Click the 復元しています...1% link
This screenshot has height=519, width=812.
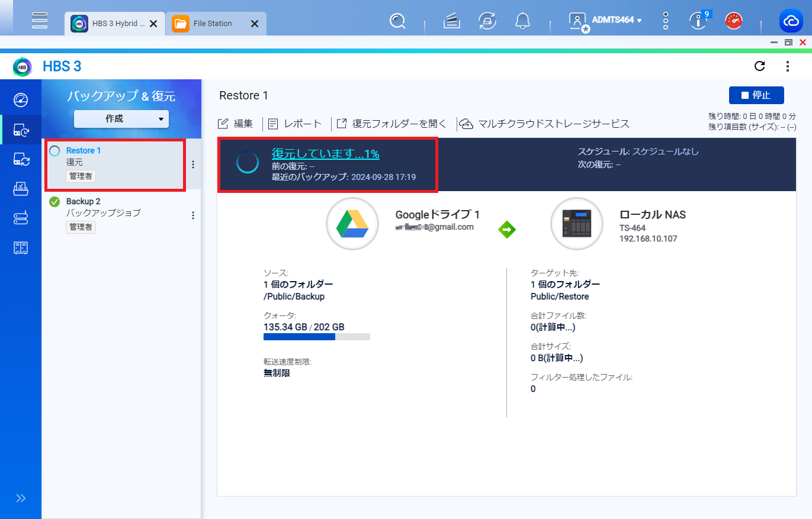(x=325, y=154)
